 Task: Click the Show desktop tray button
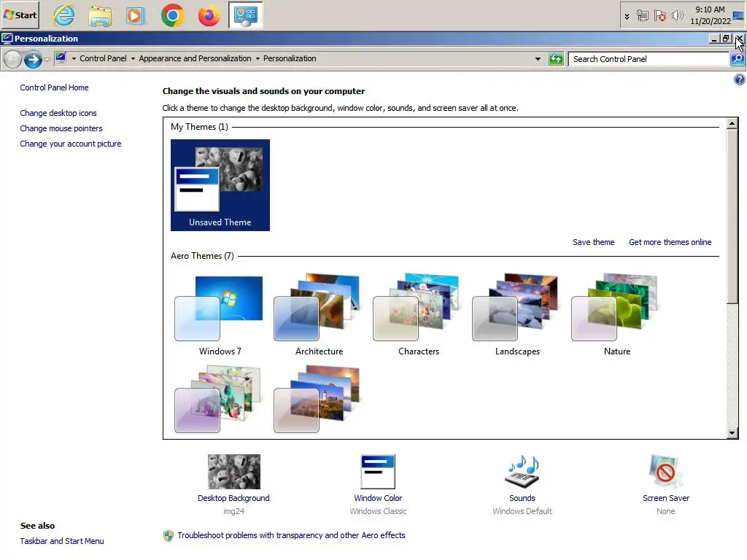[x=739, y=15]
